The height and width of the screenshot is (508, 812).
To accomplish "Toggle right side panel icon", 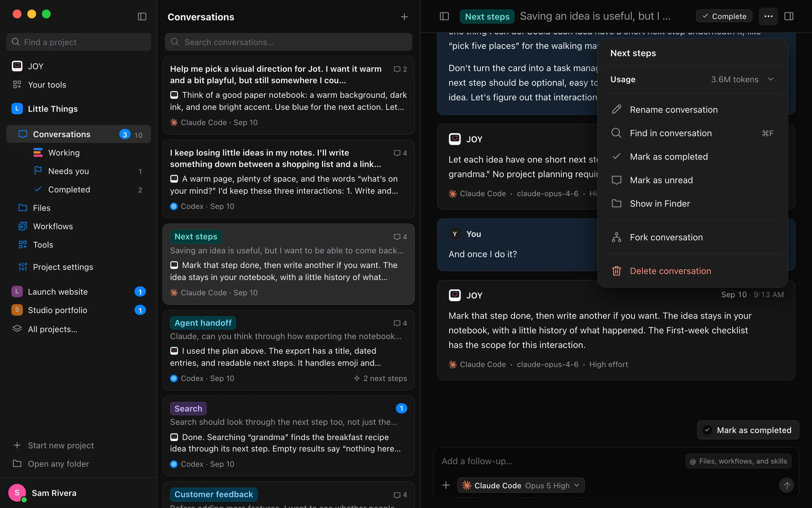I will pyautogui.click(x=789, y=16).
